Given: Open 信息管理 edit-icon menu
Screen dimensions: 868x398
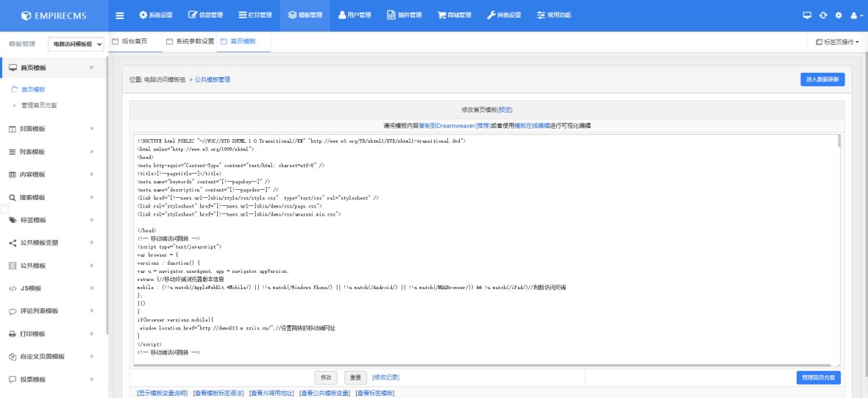Looking at the screenshot, I should click(205, 15).
